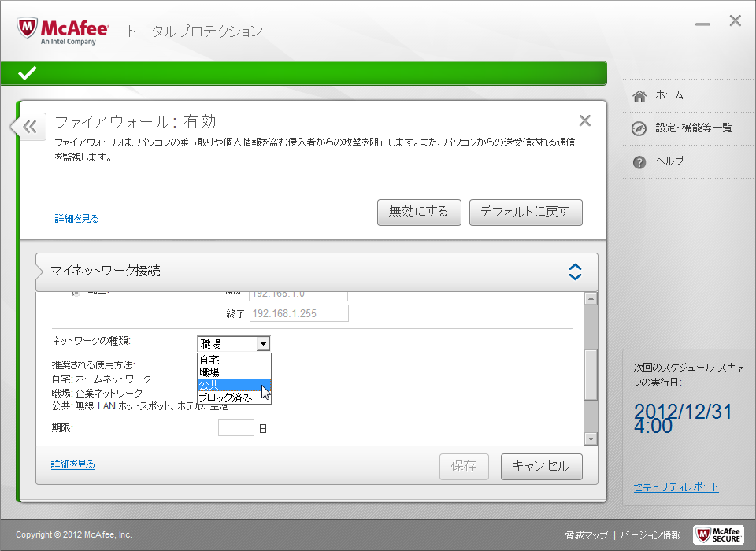Click the scrollbar down arrow
This screenshot has height=551, width=756.
pyautogui.click(x=591, y=438)
